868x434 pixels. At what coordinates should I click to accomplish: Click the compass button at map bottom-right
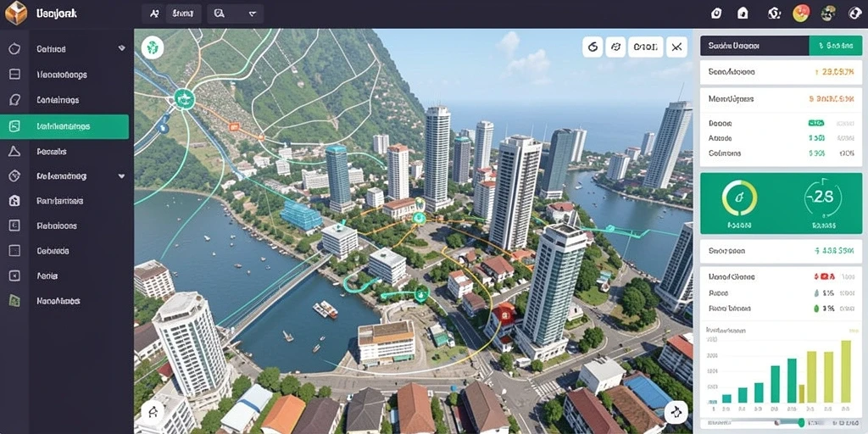[676, 412]
